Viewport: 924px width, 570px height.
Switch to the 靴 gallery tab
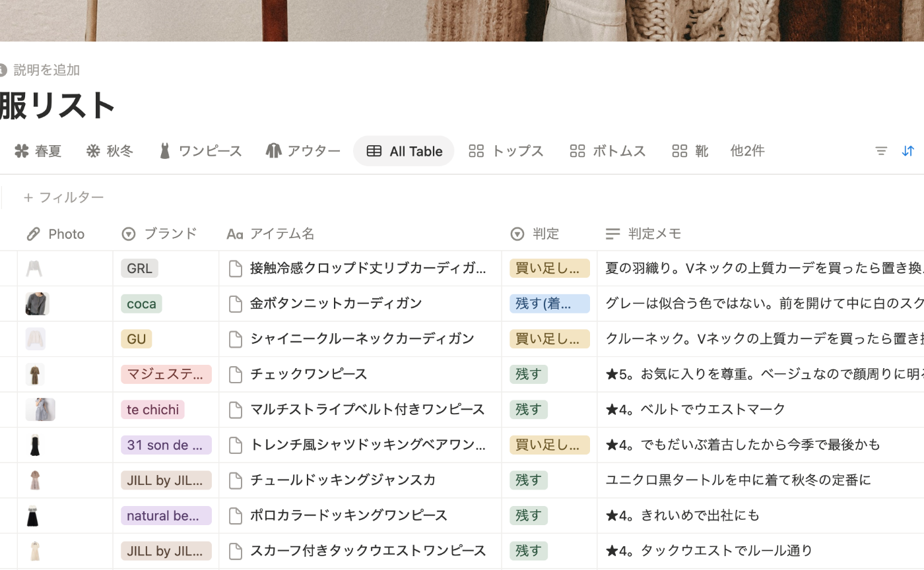point(690,151)
